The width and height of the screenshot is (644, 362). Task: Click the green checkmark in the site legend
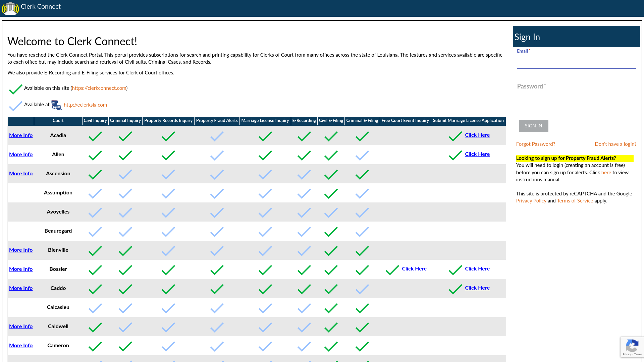pyautogui.click(x=16, y=89)
